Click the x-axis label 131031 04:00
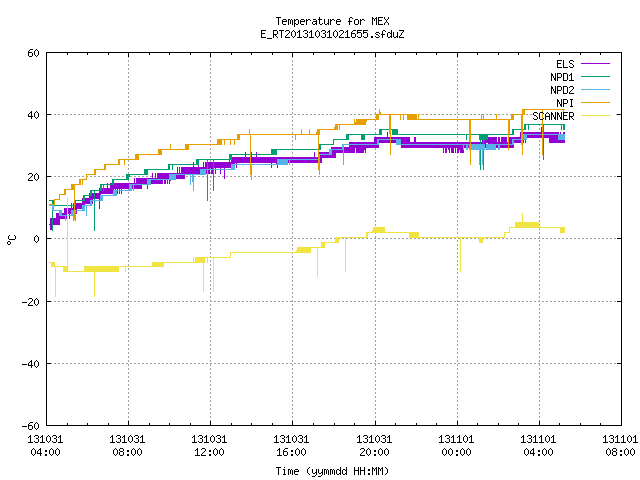The image size is (640, 480). [x=45, y=446]
